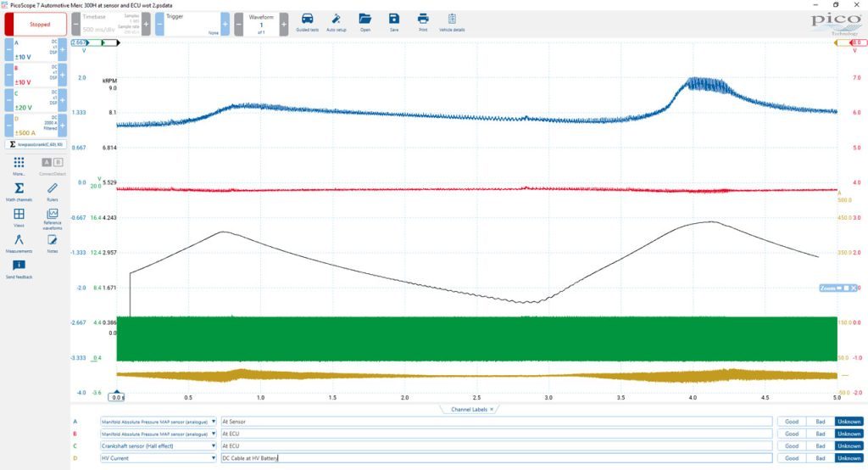Print using the printer icon
This screenshot has width=868, height=470.
click(x=423, y=22)
